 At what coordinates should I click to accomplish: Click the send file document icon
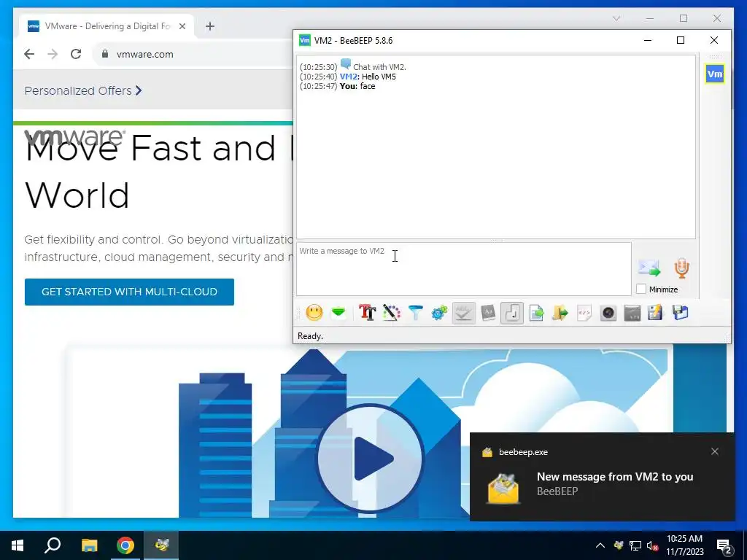coord(536,313)
